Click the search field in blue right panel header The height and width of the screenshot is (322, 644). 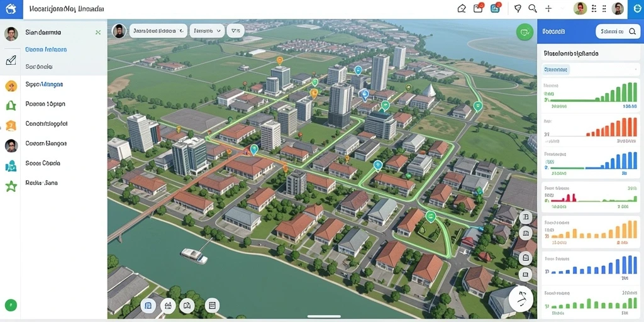pyautogui.click(x=618, y=31)
